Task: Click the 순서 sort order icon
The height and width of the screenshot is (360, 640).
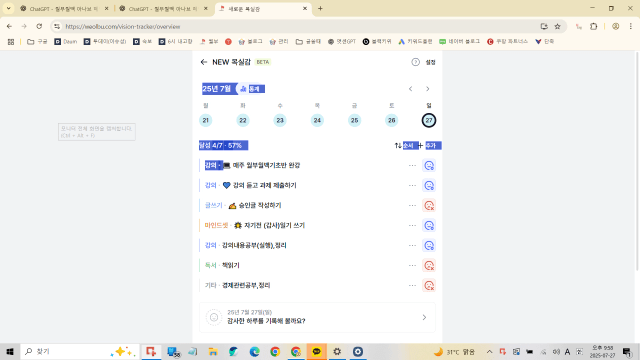Action: click(398, 146)
